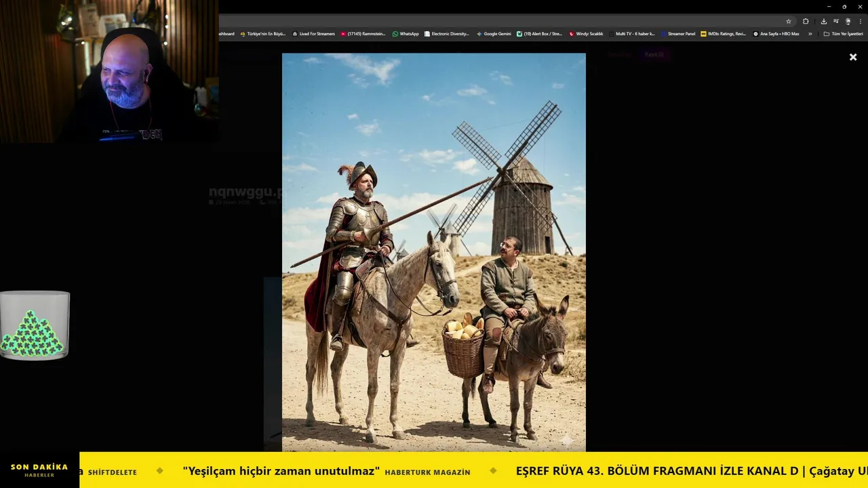
Task: Open the Chrome downloads icon
Action: (x=824, y=22)
